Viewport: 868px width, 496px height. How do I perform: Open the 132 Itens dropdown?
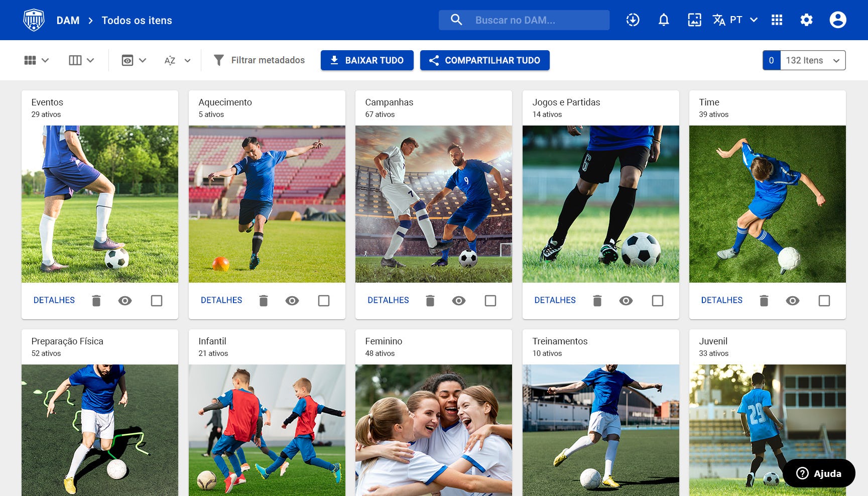[813, 60]
